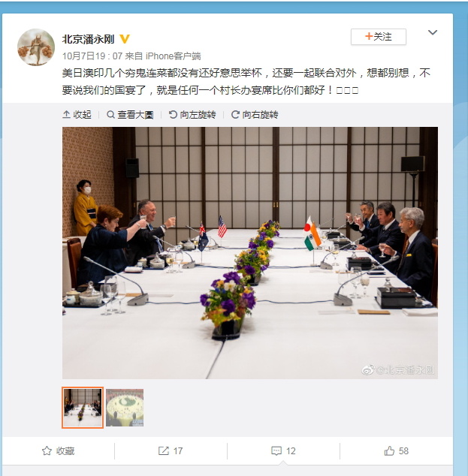
Task: Click the repost icon showing 17
Action: coord(164,450)
